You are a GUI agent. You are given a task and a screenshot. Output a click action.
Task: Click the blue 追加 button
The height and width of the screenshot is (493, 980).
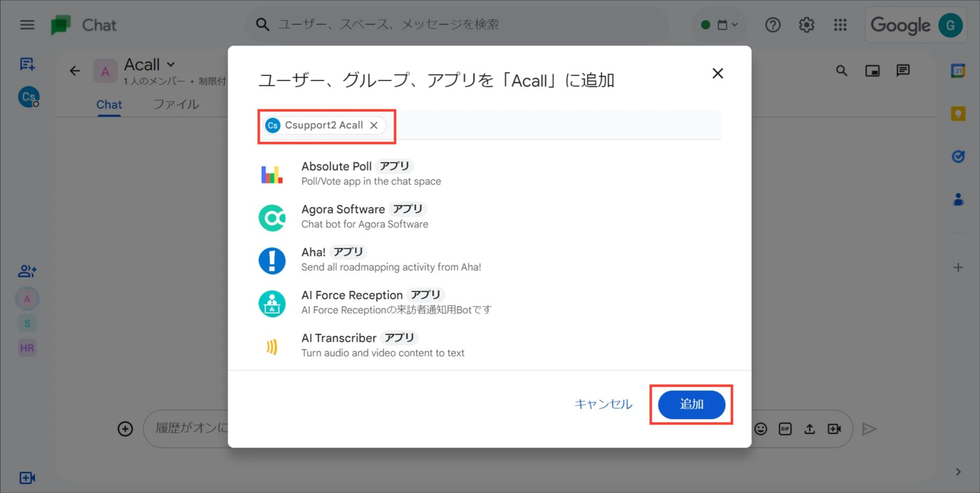[x=692, y=404]
